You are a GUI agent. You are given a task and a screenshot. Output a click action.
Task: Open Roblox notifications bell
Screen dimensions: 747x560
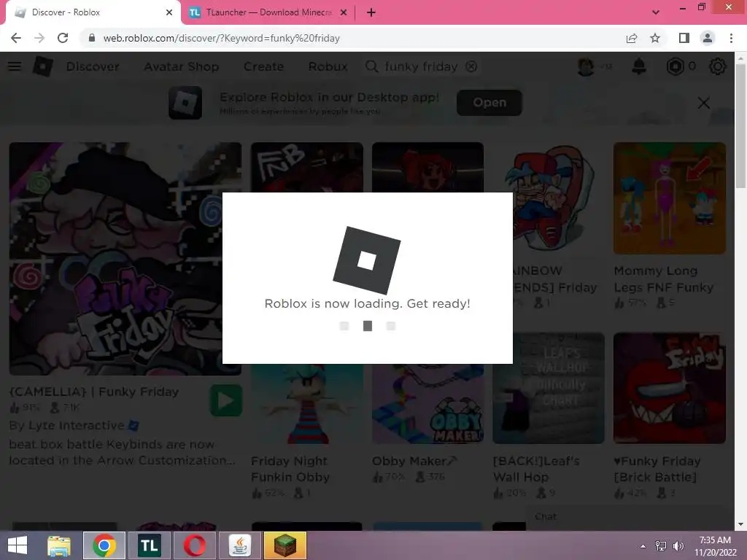click(639, 66)
